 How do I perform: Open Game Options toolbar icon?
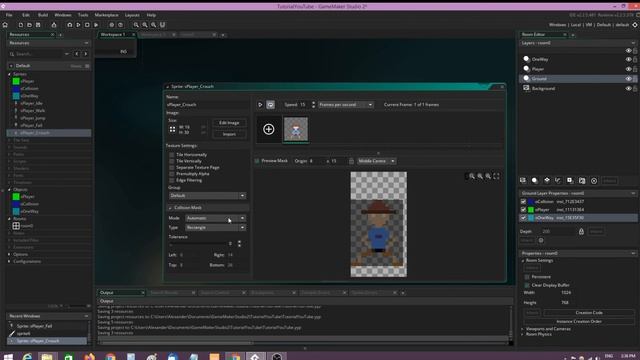(x=111, y=25)
